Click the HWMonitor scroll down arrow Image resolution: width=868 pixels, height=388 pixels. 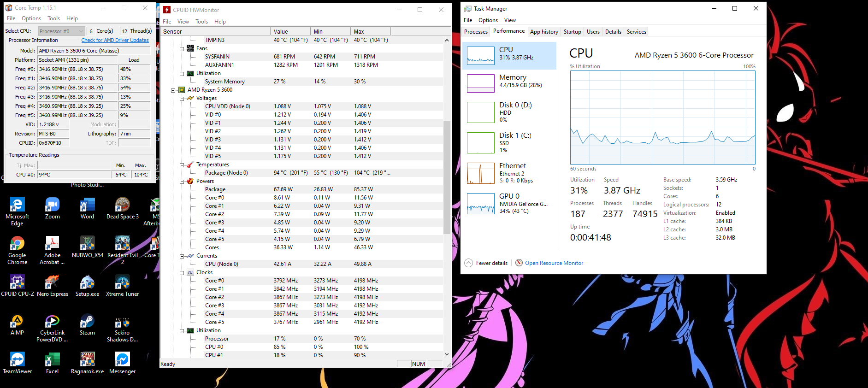point(447,354)
